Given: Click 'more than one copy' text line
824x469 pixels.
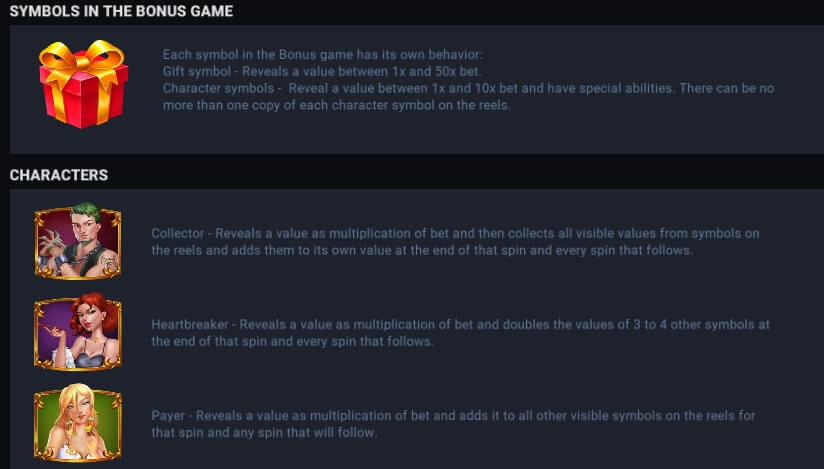Looking at the screenshot, I should pyautogui.click(x=336, y=105).
